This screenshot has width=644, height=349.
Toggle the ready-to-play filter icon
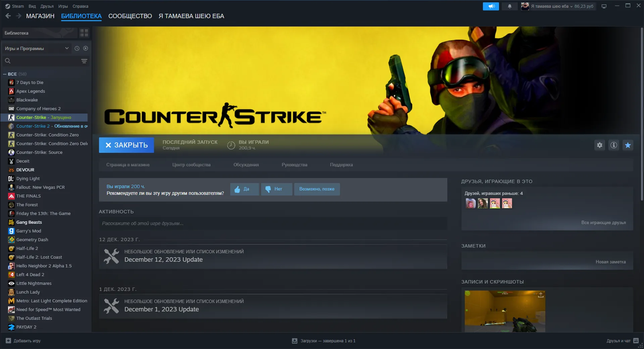tap(86, 48)
